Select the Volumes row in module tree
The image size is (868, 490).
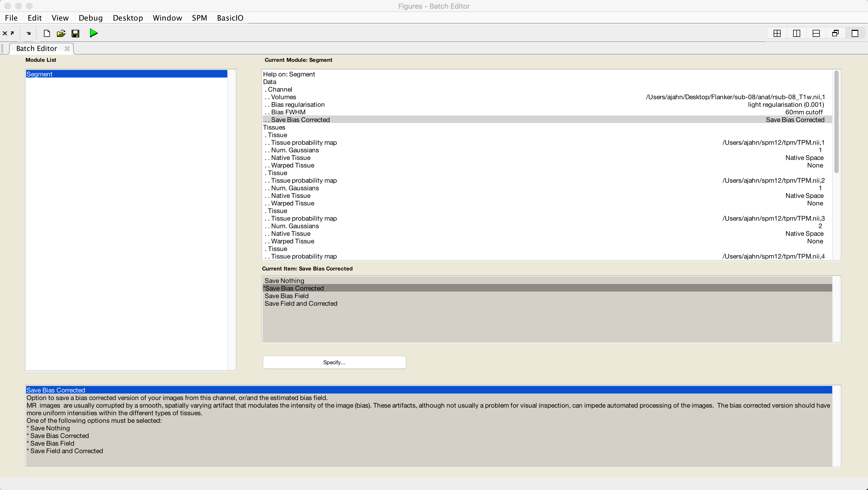point(547,97)
